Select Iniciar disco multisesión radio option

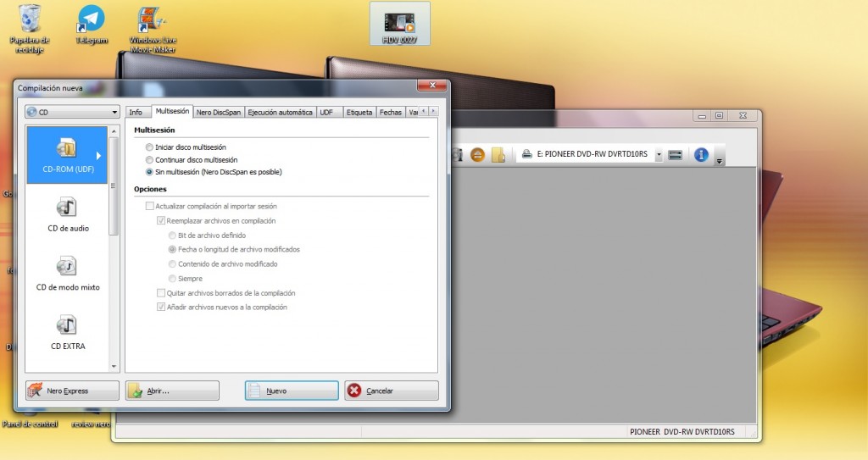point(150,147)
